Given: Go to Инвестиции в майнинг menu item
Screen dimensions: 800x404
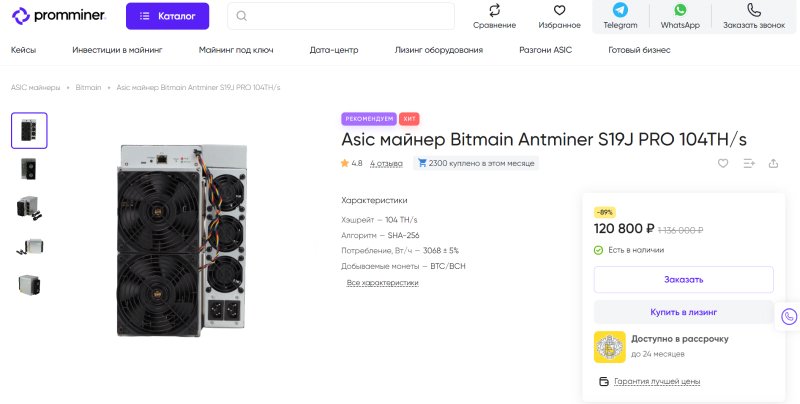Looking at the screenshot, I should click(117, 49).
